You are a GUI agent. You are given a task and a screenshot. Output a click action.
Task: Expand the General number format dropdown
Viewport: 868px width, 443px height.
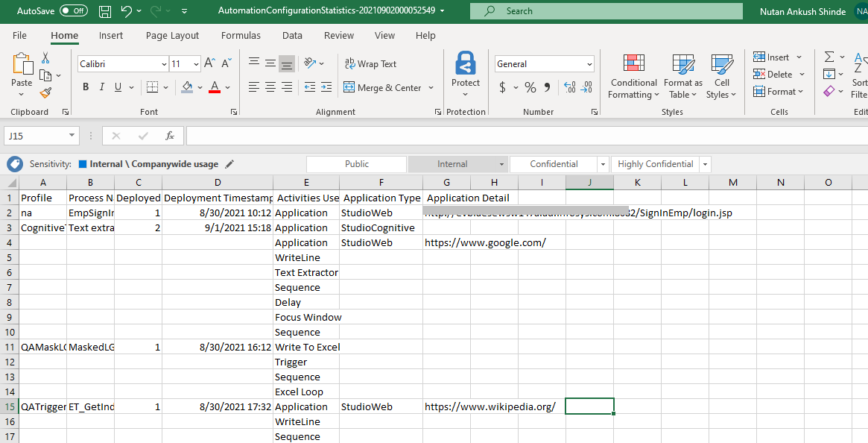(x=589, y=64)
